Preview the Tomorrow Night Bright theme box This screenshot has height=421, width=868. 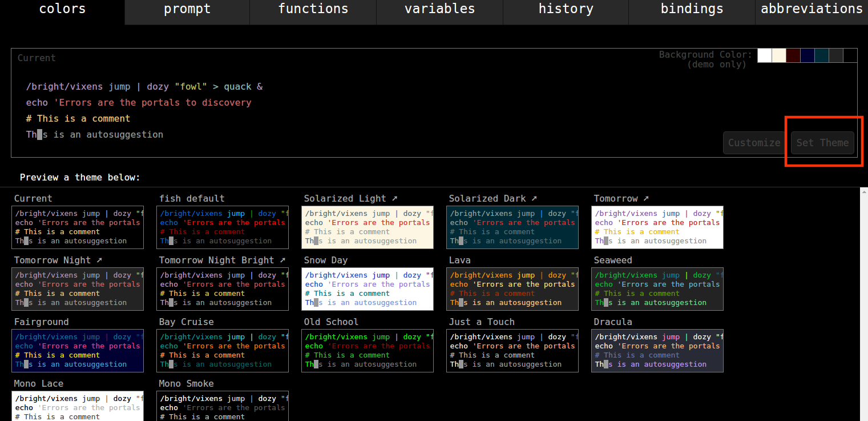click(x=223, y=289)
